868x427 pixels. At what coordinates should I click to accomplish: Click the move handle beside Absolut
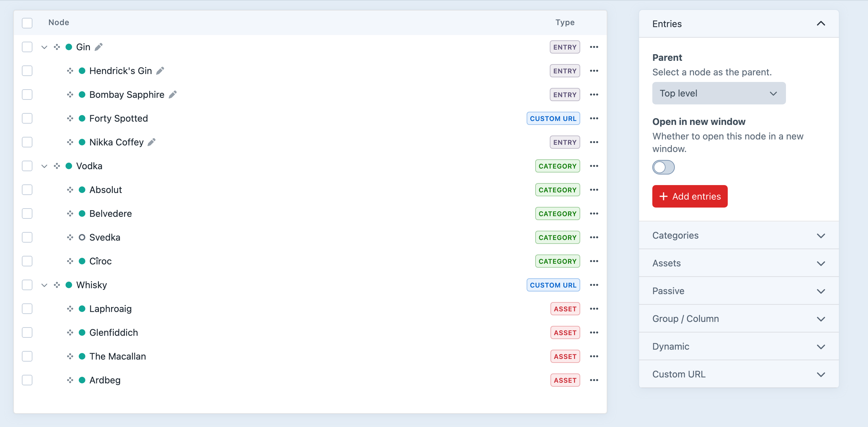[x=70, y=190]
